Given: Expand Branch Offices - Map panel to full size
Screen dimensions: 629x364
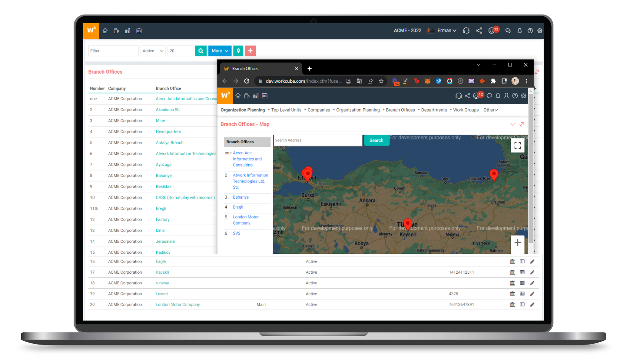Looking at the screenshot, I should point(522,124).
